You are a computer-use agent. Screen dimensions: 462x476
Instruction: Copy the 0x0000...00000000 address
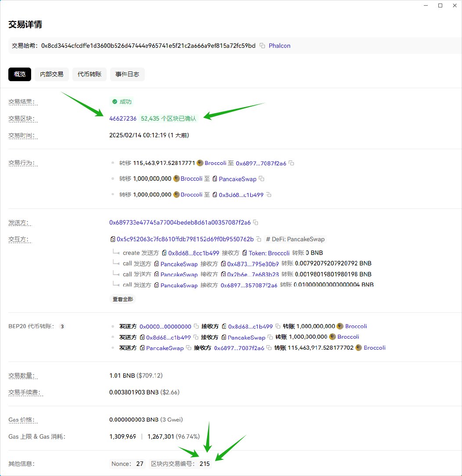coord(197,326)
